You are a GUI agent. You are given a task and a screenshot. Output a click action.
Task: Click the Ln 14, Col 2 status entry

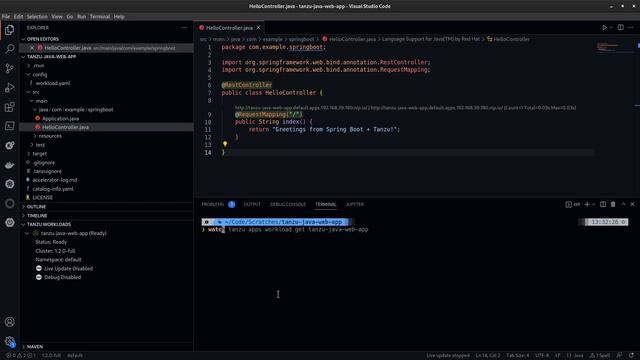488,356
